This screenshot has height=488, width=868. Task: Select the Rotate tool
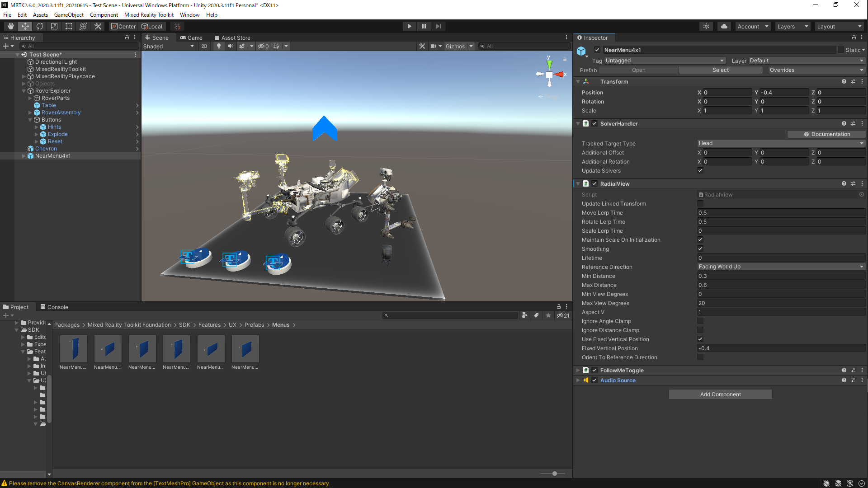tap(40, 26)
